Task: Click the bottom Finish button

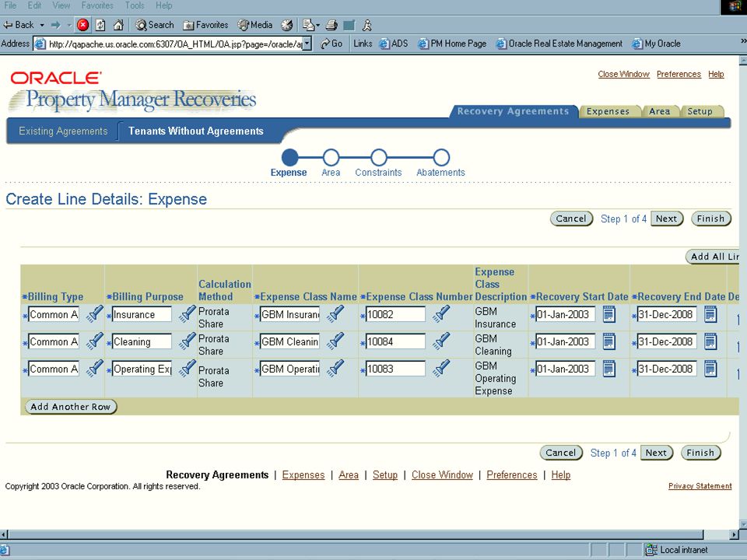Action: [700, 453]
